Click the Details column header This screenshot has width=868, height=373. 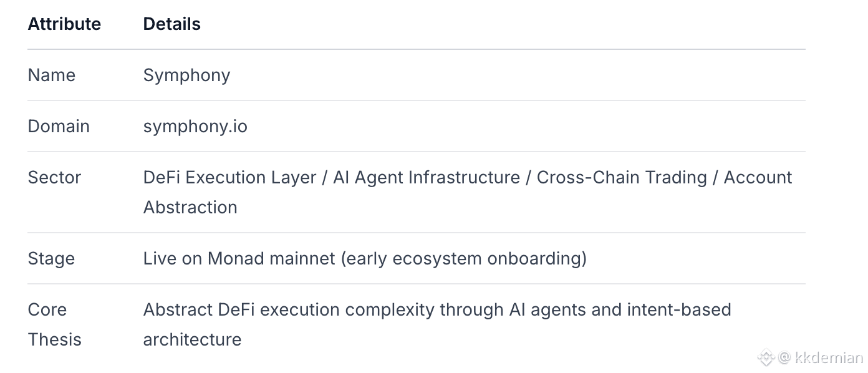pos(171,24)
